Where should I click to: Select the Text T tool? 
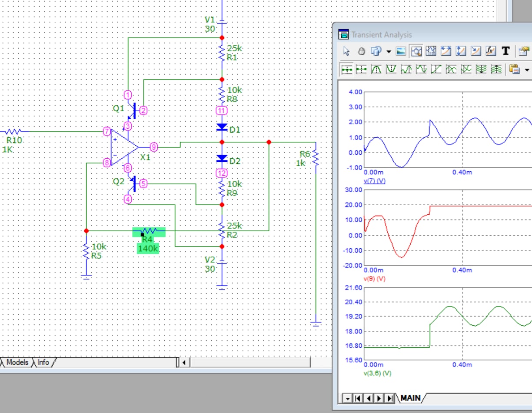pos(505,51)
